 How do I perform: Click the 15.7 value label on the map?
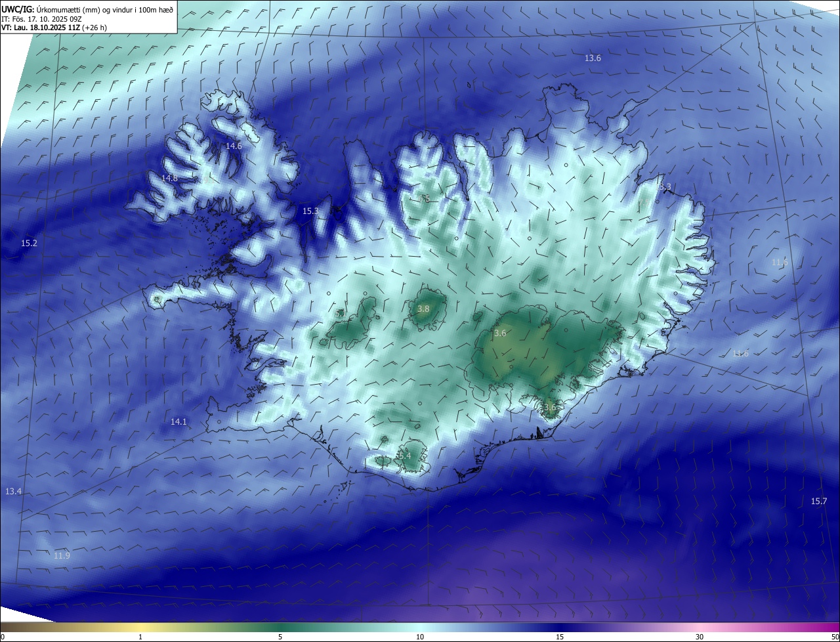point(819,501)
